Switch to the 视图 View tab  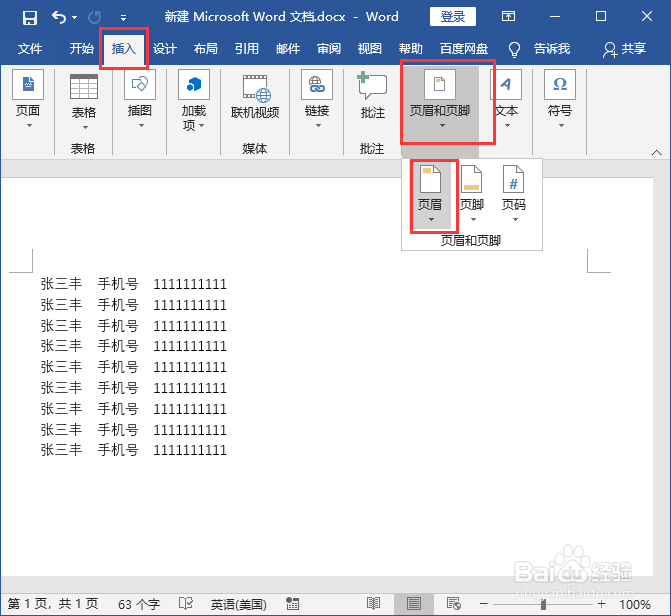(x=370, y=48)
